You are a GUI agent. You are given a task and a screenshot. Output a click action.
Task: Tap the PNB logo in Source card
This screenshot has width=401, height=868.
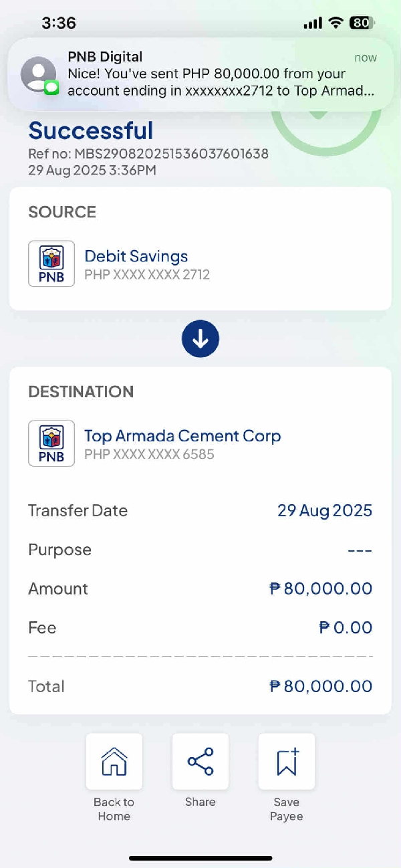click(51, 264)
